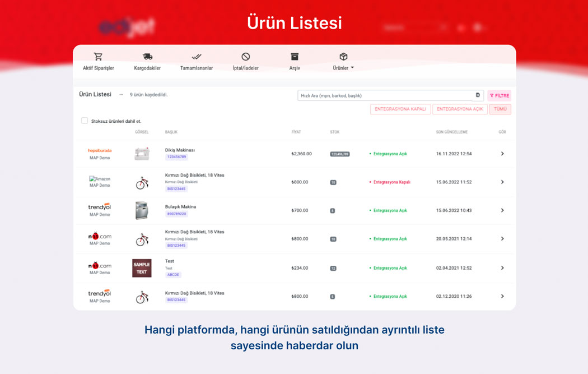Open the FİLTRE filter button
588x374 pixels.
pyautogui.click(x=499, y=95)
